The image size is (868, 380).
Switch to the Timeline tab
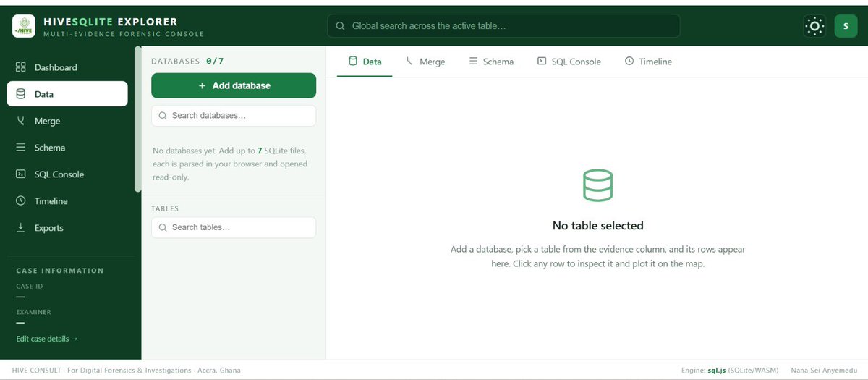click(x=648, y=62)
